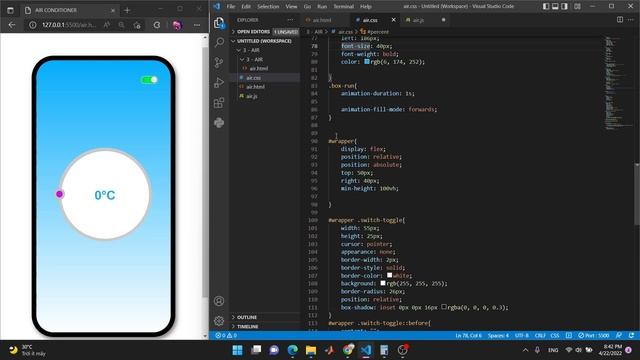Click the white border-color swatch
The height and width of the screenshot is (360, 640).
click(389, 276)
